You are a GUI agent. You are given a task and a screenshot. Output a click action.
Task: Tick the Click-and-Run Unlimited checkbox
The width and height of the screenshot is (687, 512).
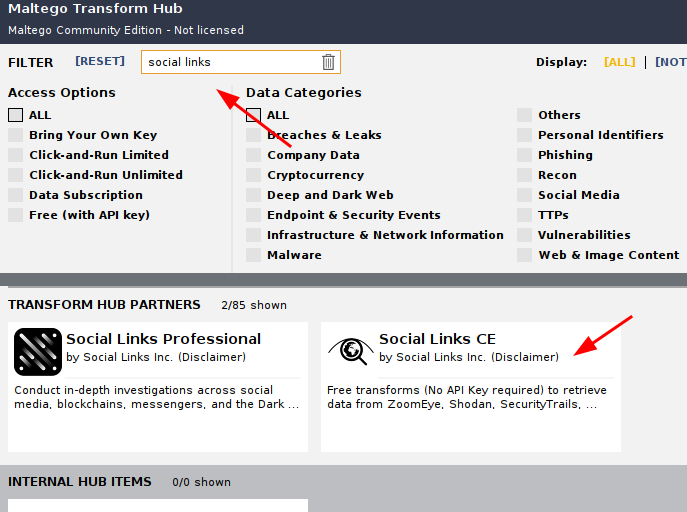click(x=15, y=175)
